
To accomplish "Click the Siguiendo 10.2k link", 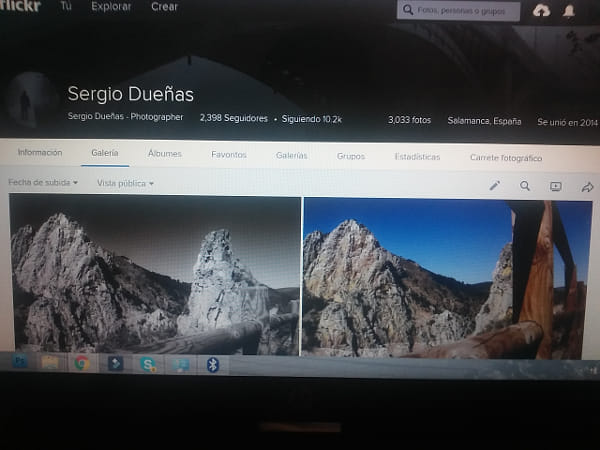I will click(x=311, y=119).
